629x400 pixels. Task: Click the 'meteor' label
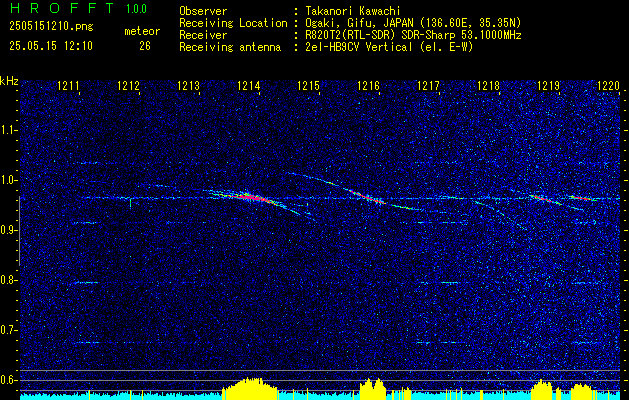pos(142,31)
